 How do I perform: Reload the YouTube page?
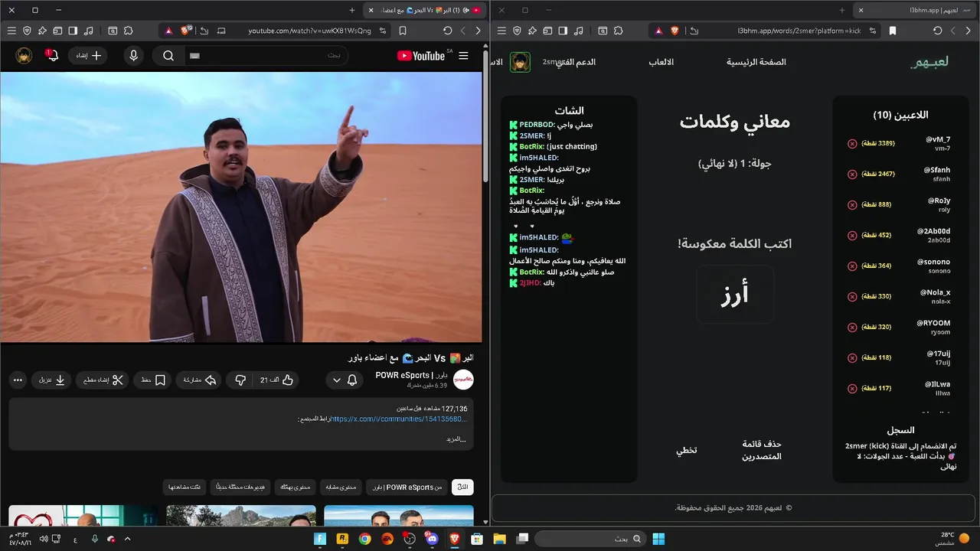448,31
